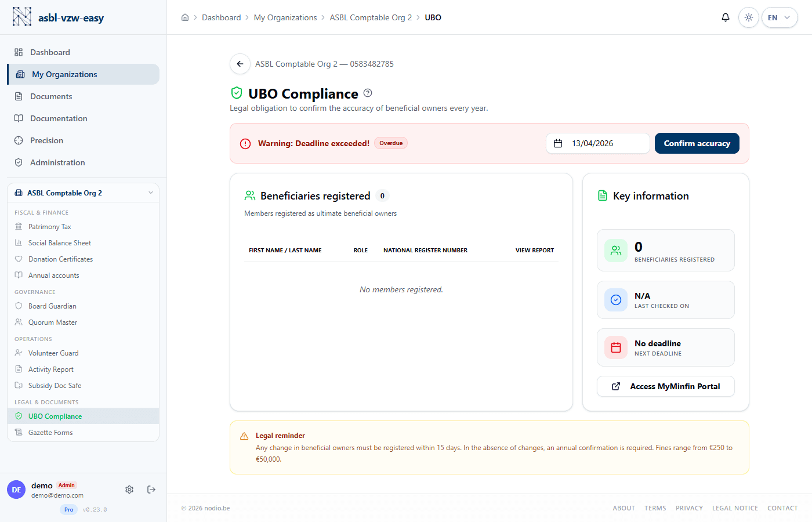Open the notifications bell

(x=726, y=17)
